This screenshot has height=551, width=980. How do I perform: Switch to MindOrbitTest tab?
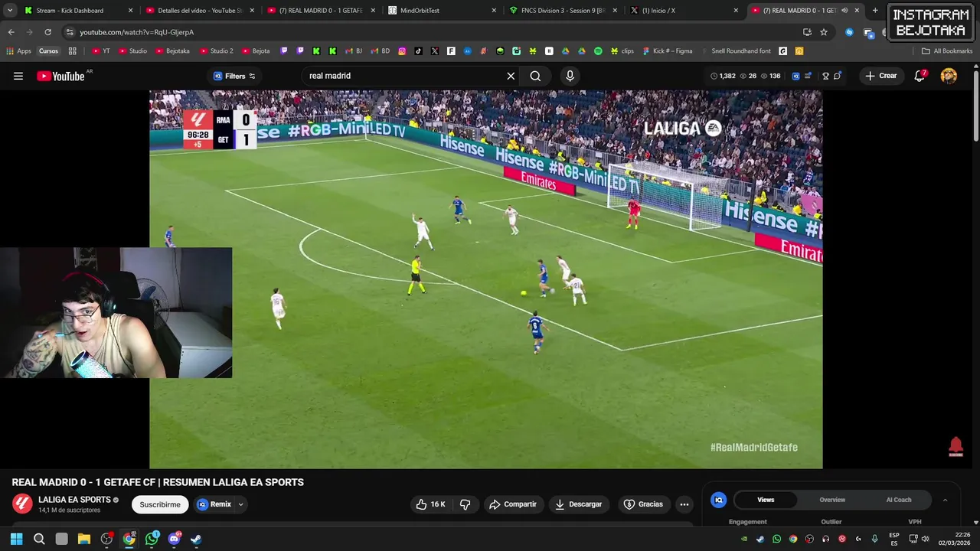(440, 11)
